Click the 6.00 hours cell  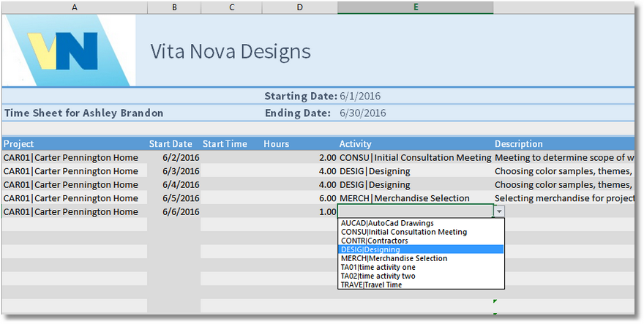[x=300, y=198]
